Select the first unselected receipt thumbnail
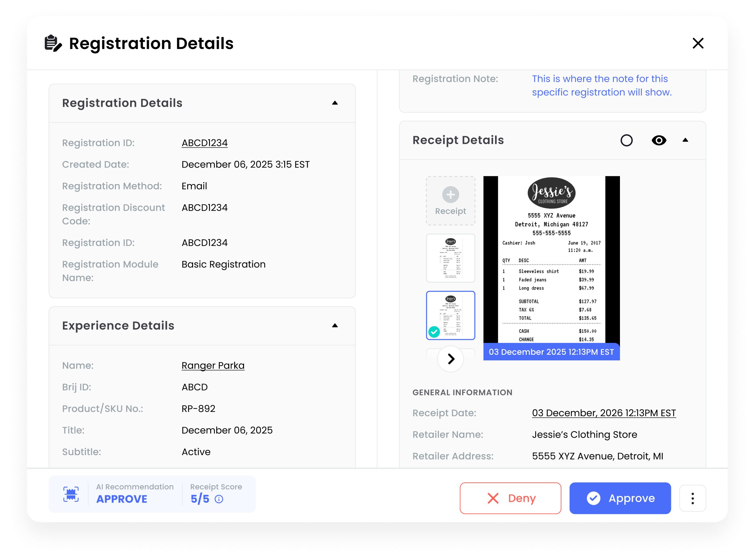 click(x=451, y=258)
